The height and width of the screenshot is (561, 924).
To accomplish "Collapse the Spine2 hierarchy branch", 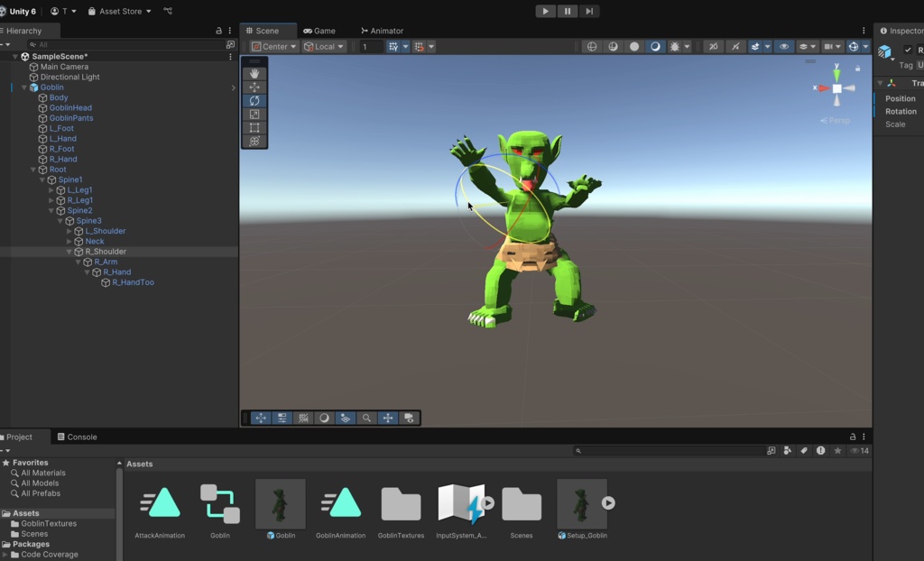I will 51,210.
